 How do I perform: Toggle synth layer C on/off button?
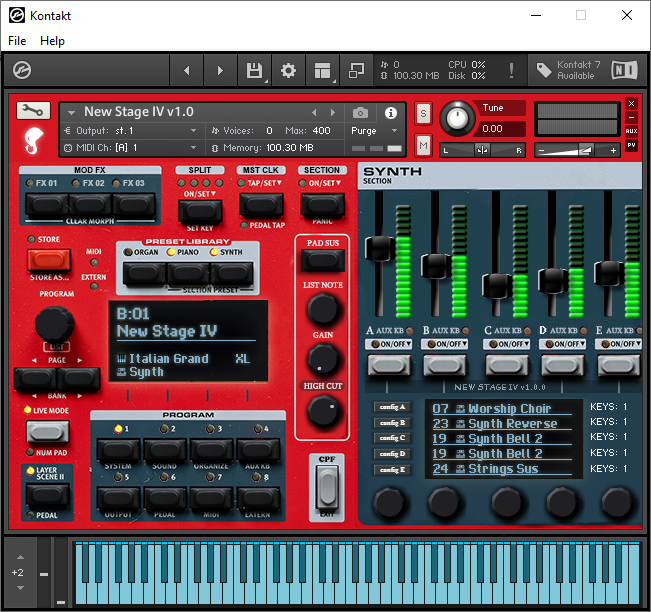point(507,366)
